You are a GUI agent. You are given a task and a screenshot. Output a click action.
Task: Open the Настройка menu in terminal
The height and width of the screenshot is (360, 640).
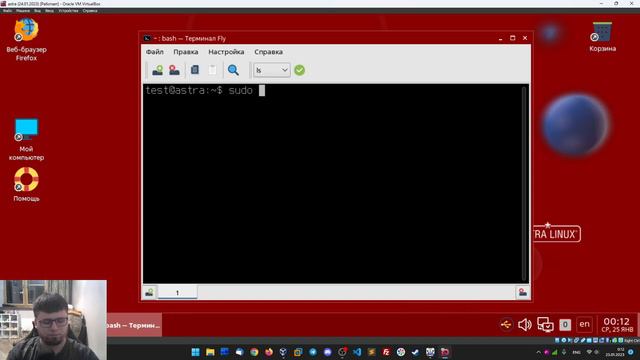(x=226, y=52)
